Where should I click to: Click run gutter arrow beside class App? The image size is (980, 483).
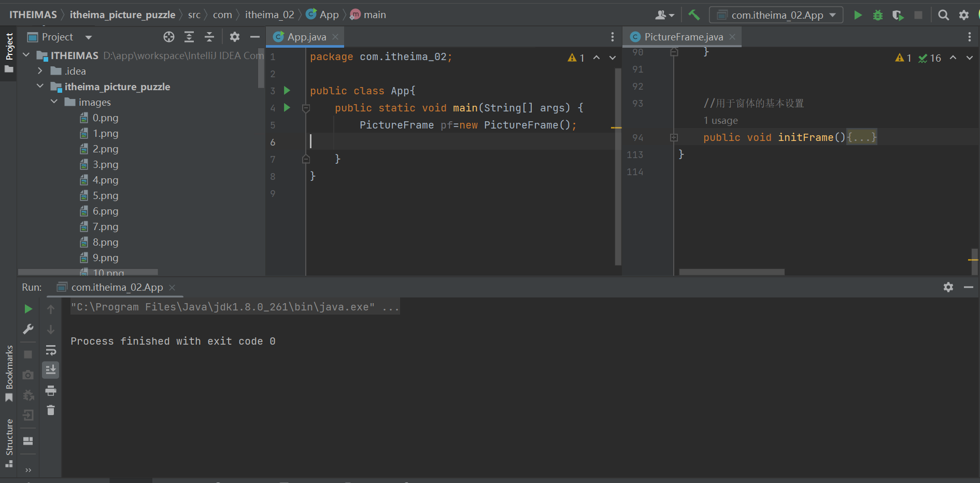(287, 91)
